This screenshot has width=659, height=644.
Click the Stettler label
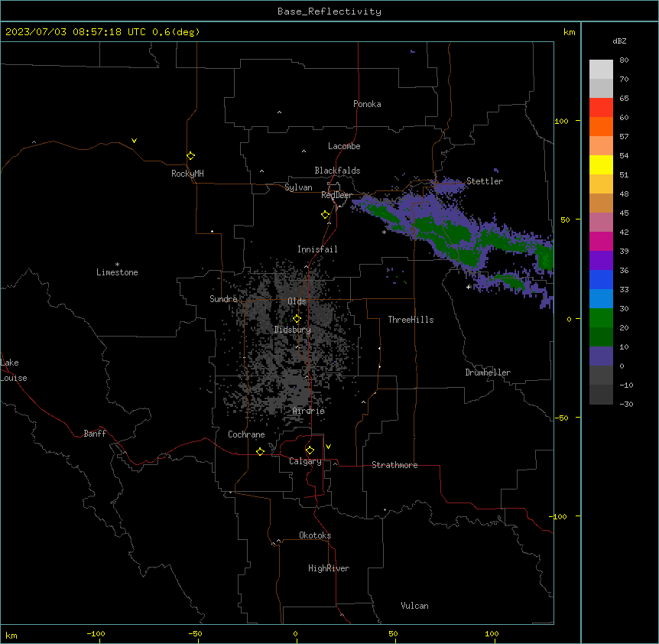coord(485,181)
